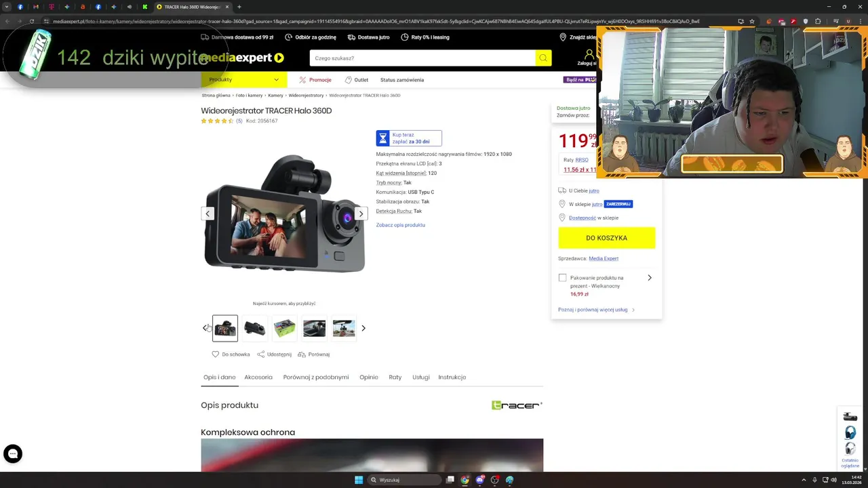868x488 pixels.
Task: Open the Strona główna breadcrumb
Action: click(216, 96)
